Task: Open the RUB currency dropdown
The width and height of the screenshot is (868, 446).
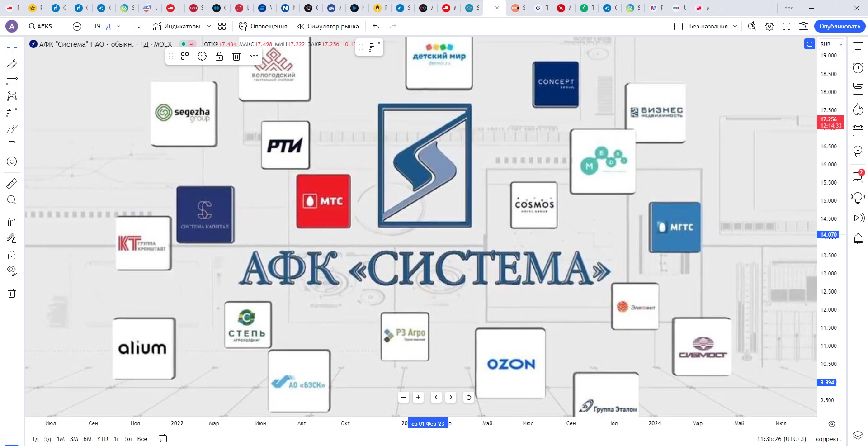Action: pyautogui.click(x=831, y=44)
